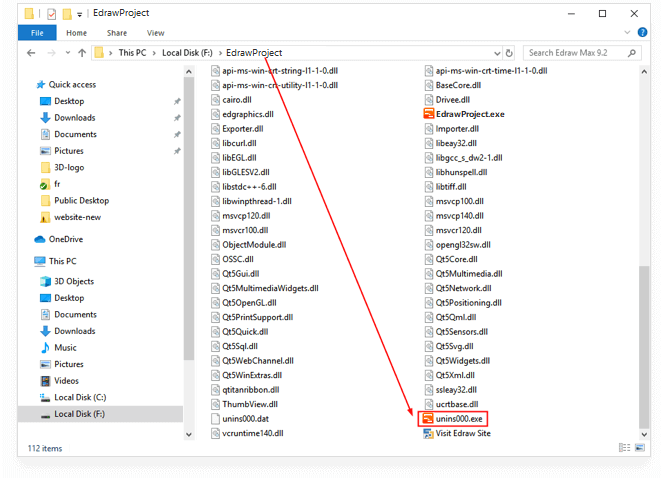The width and height of the screenshot is (661, 478).
Task: Select the libcurl.dll file
Action: pyautogui.click(x=234, y=143)
